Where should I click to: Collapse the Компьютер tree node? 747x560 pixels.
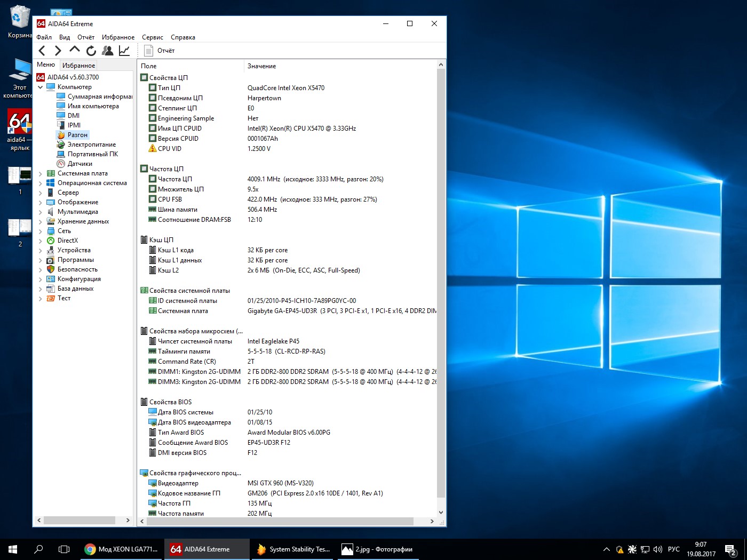(x=40, y=87)
